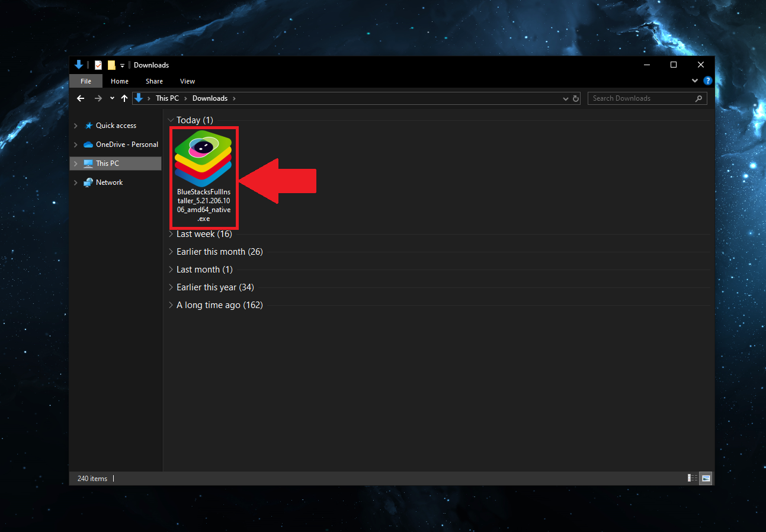This screenshot has height=532, width=766.
Task: Switch to large thumbnails view in status bar
Action: (x=706, y=478)
